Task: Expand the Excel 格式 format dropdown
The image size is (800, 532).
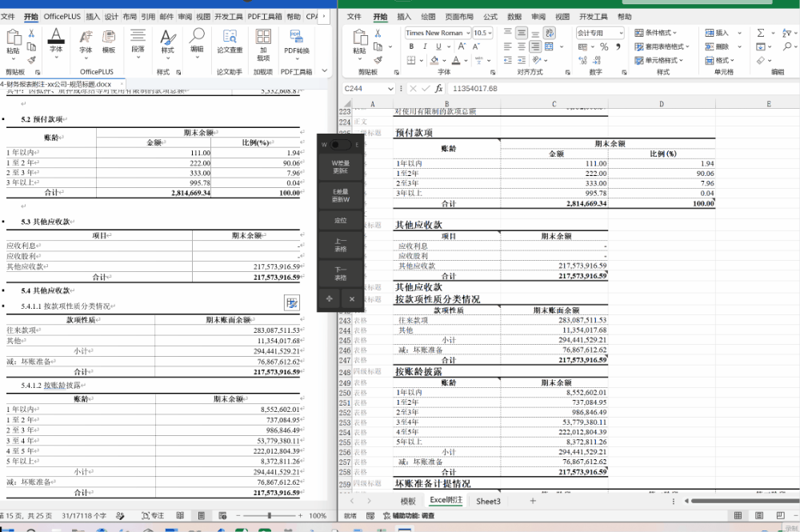Action: pos(720,60)
